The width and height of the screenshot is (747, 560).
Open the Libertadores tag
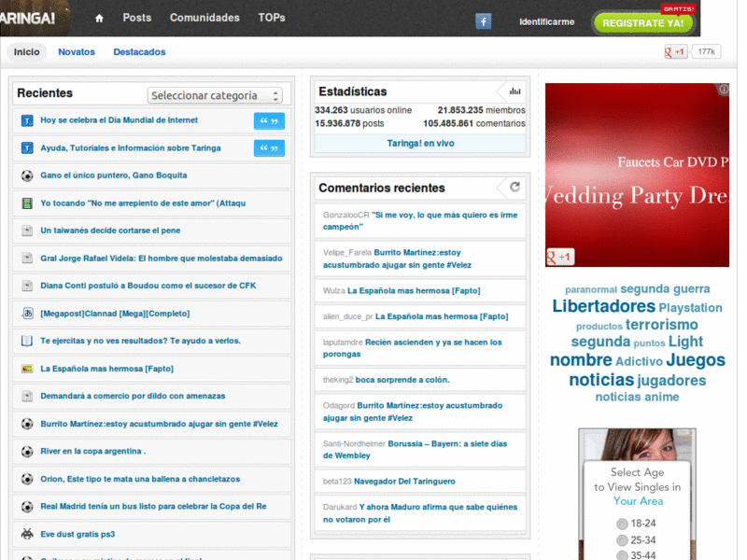point(603,306)
